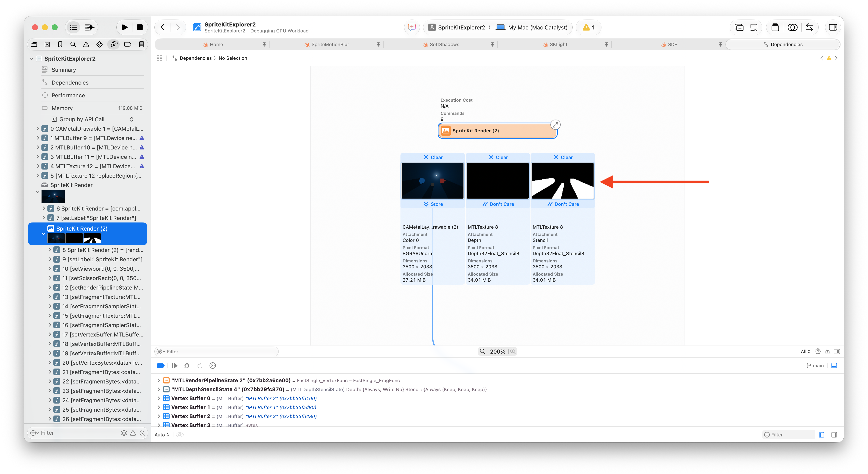
Task: Click the library plus icon in toolbar
Action: pyautogui.click(x=739, y=27)
